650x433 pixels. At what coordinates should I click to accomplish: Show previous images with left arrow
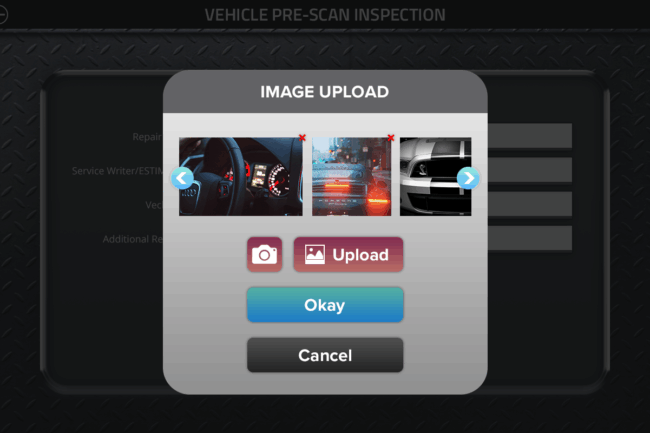[182, 178]
